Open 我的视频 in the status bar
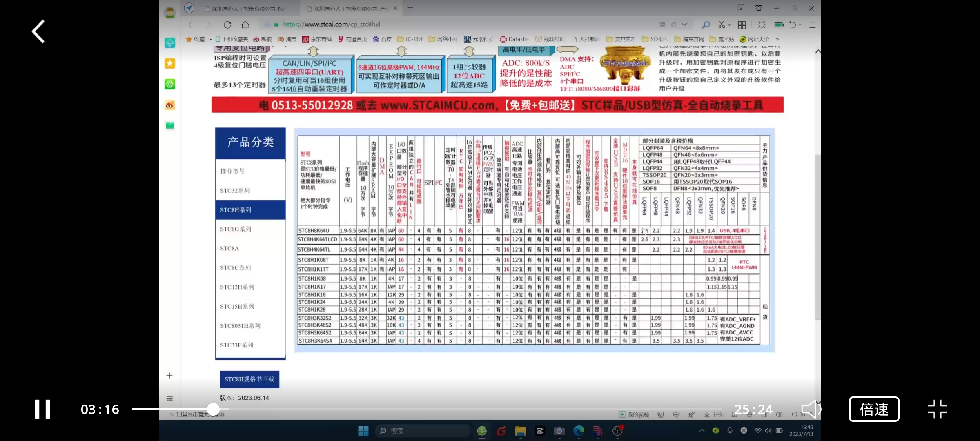Screen dimensions: 980x441 (x=634, y=414)
